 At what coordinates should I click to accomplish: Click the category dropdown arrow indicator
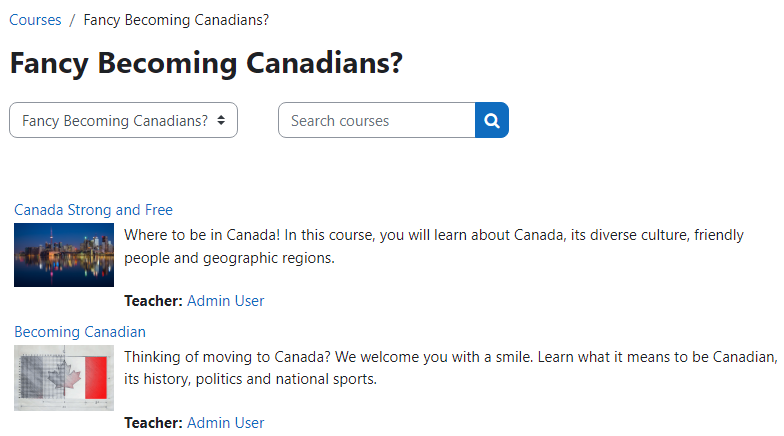pyautogui.click(x=221, y=121)
